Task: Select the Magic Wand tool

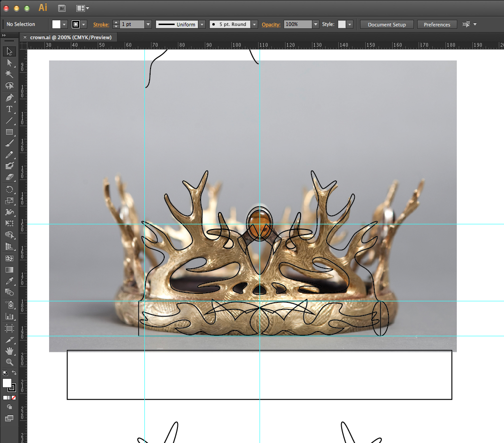Action: coord(9,74)
